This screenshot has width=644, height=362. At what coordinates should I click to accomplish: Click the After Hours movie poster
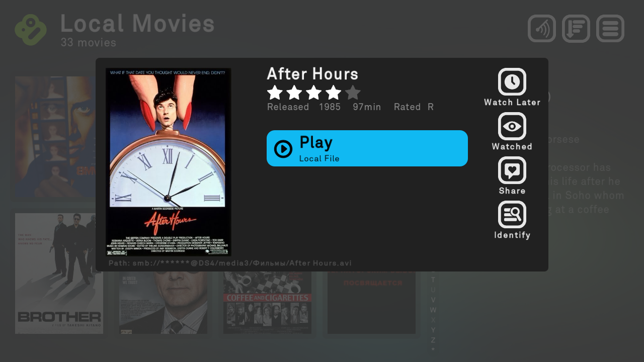click(169, 162)
